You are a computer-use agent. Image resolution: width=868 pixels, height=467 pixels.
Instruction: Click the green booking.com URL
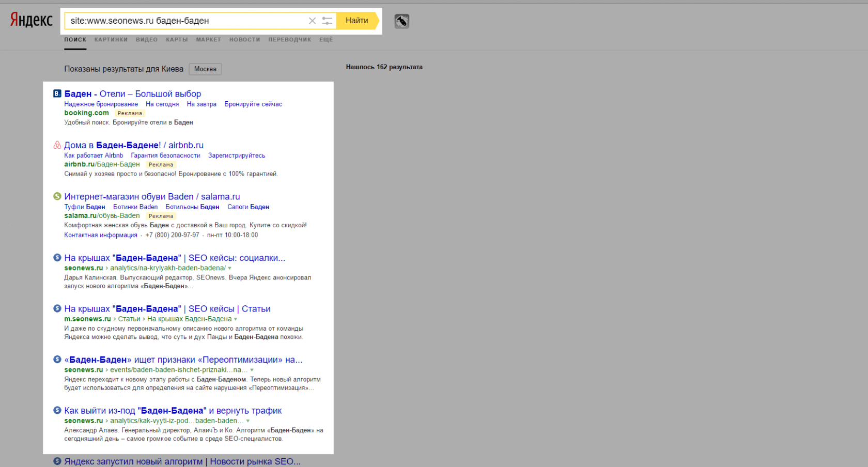coord(86,113)
